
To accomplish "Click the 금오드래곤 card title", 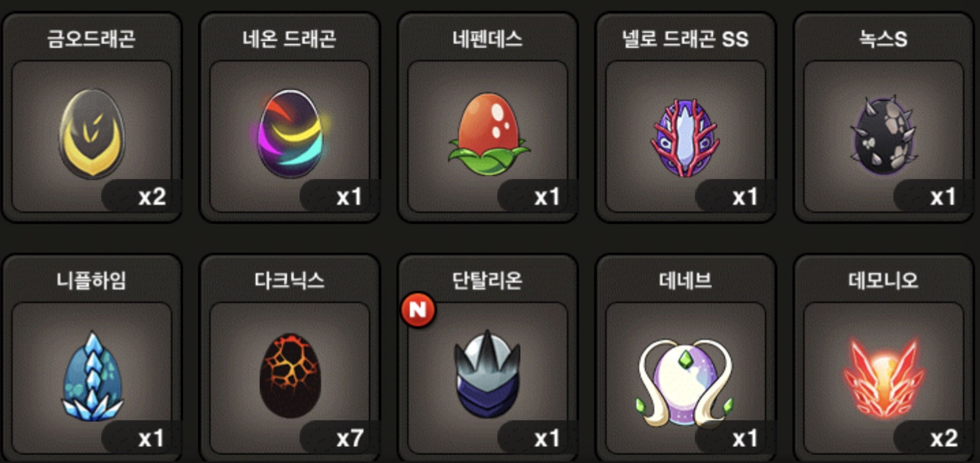I will [x=91, y=39].
